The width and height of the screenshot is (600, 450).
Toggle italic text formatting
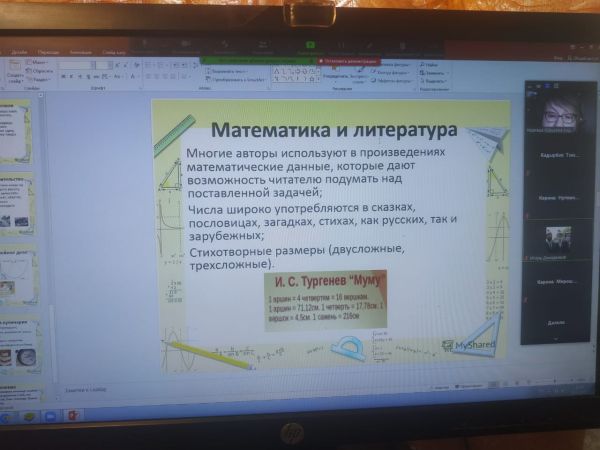(x=70, y=77)
